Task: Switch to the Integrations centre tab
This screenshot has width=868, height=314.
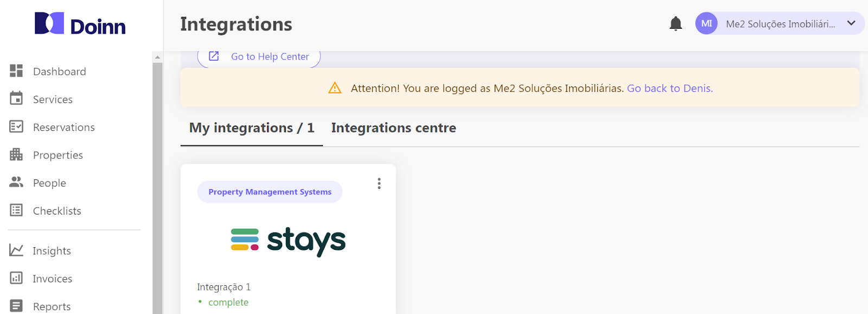Action: [x=394, y=128]
